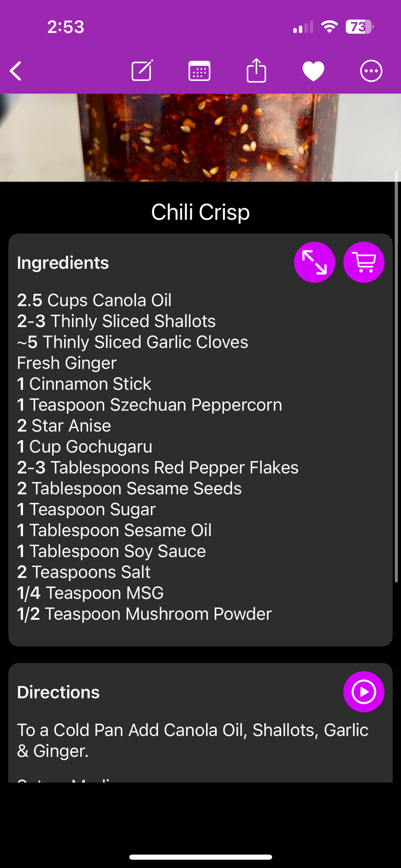Add ingredients to shopping cart
Screen dimensions: 401x868
[364, 262]
